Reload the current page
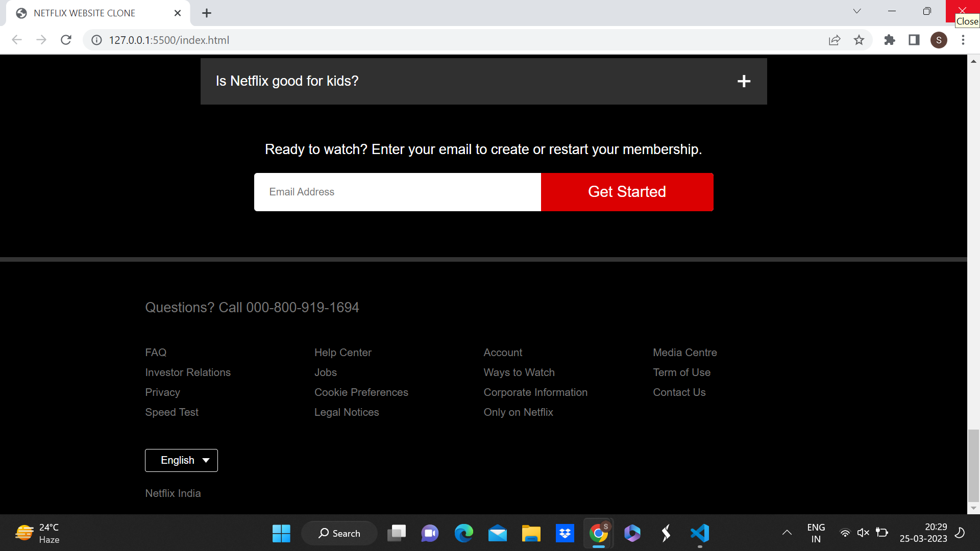Screen dimensions: 980x551 point(66,40)
